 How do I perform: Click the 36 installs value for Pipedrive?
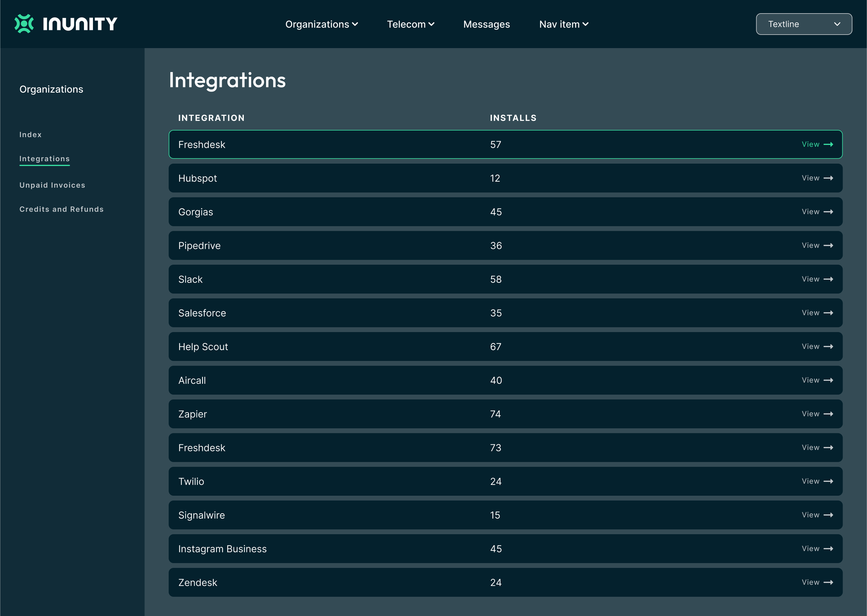pos(496,246)
